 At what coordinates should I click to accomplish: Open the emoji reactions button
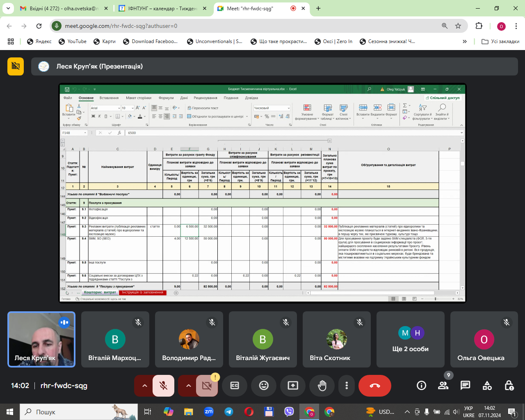point(264,386)
